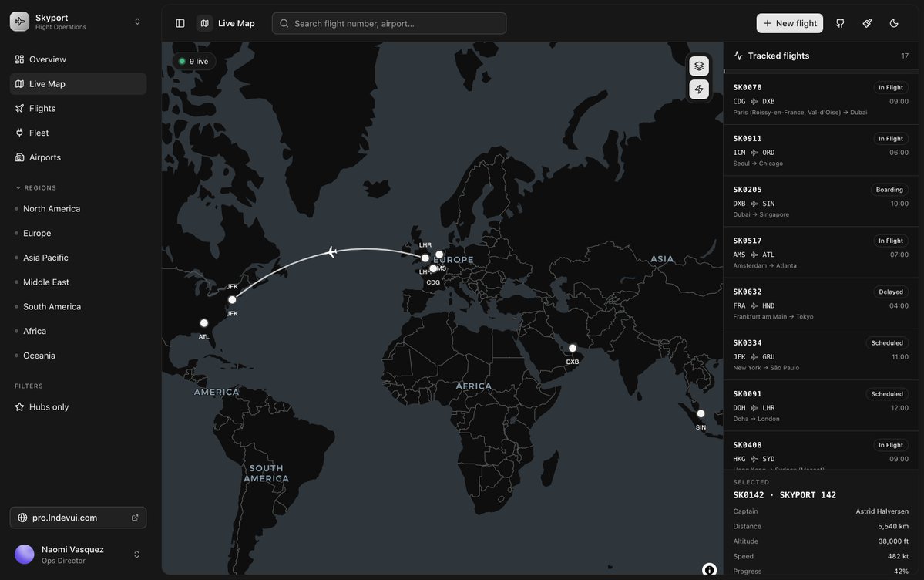Open flight SK0517 AMS to ATL

[820, 252]
